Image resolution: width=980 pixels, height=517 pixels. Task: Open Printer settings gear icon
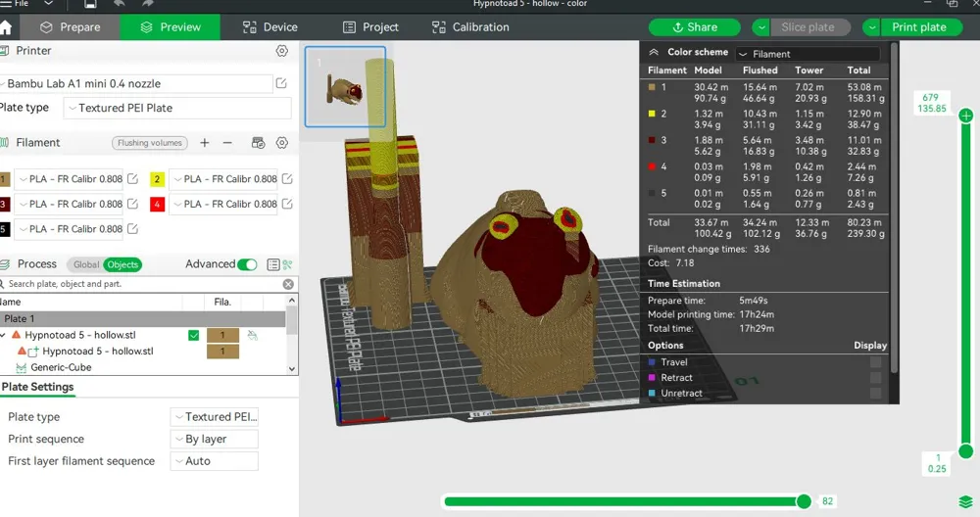282,51
